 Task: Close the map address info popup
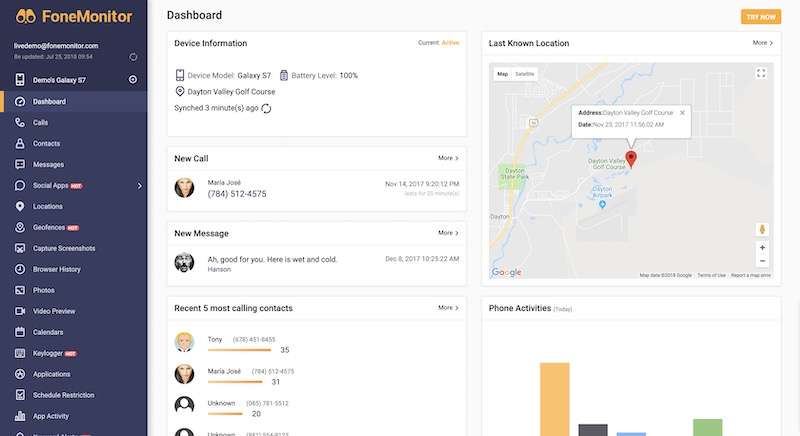pyautogui.click(x=682, y=113)
